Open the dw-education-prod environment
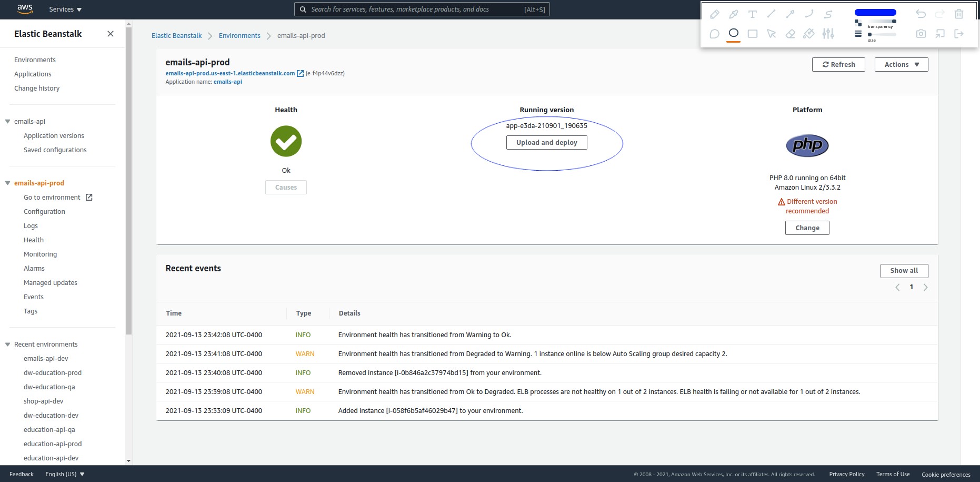980x482 pixels. click(53, 373)
